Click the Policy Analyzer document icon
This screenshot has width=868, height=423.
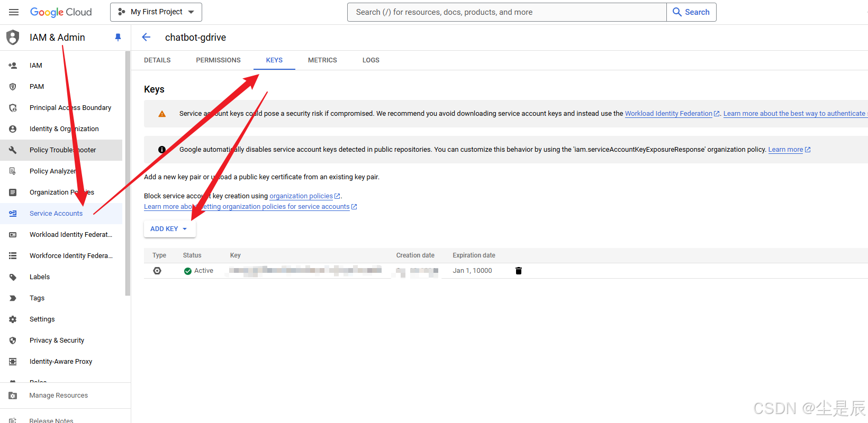click(13, 171)
